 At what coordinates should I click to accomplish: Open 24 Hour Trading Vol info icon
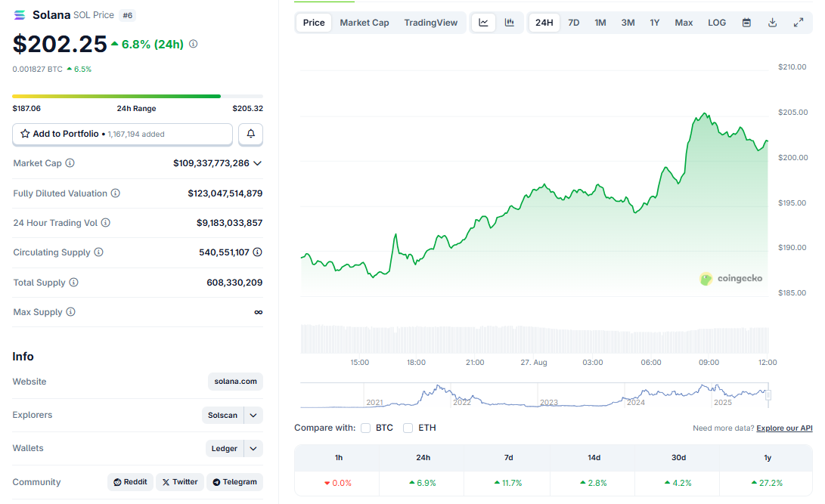(106, 223)
